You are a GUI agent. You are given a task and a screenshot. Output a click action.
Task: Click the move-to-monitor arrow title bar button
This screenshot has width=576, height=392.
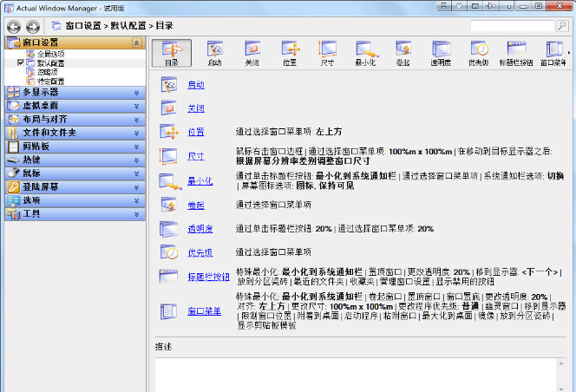coord(491,5)
